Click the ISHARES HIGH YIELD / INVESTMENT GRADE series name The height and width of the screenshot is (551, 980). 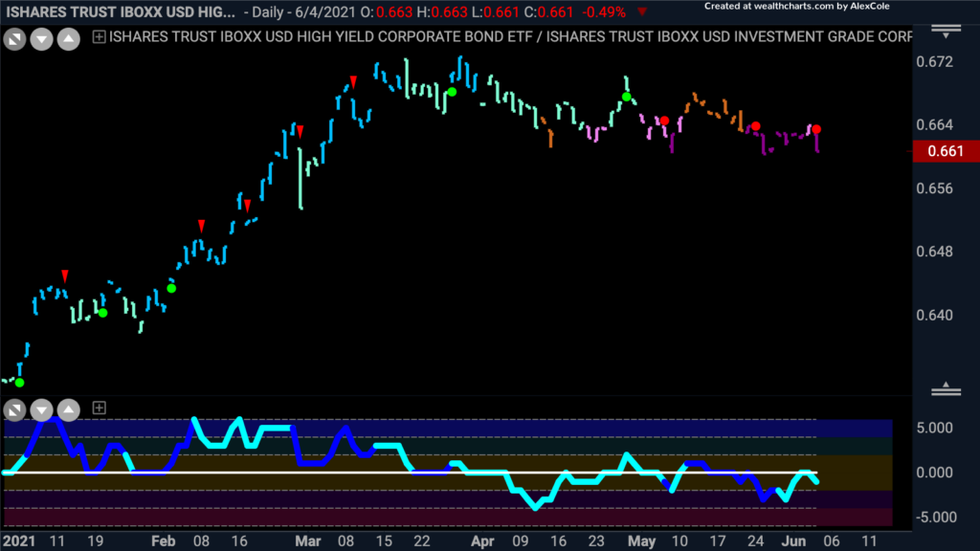(x=511, y=37)
